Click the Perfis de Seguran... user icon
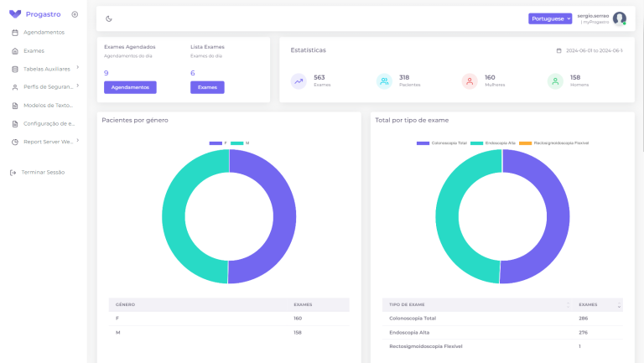 click(x=15, y=87)
